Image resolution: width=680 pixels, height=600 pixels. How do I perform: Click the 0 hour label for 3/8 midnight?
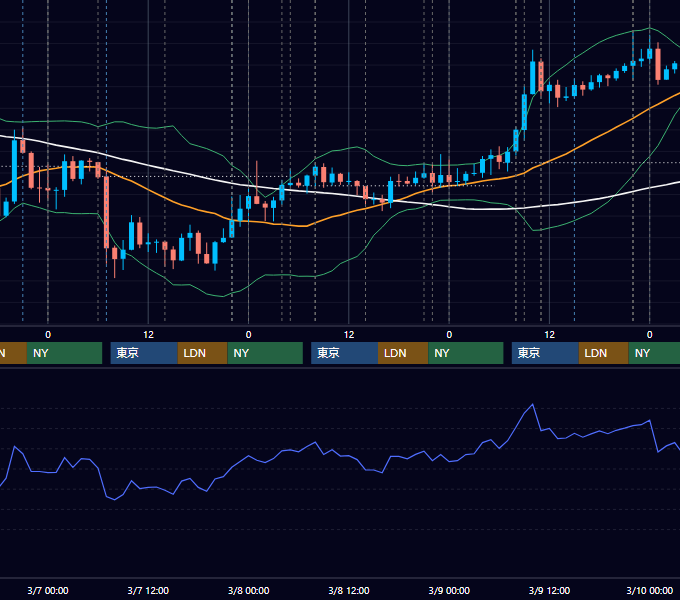[248, 335]
